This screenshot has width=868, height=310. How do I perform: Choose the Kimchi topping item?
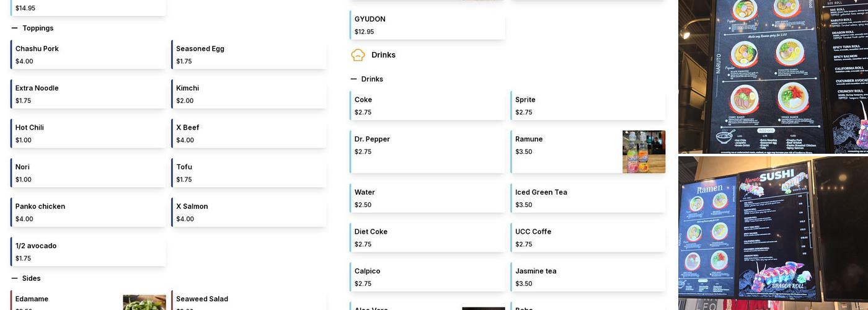click(x=249, y=94)
